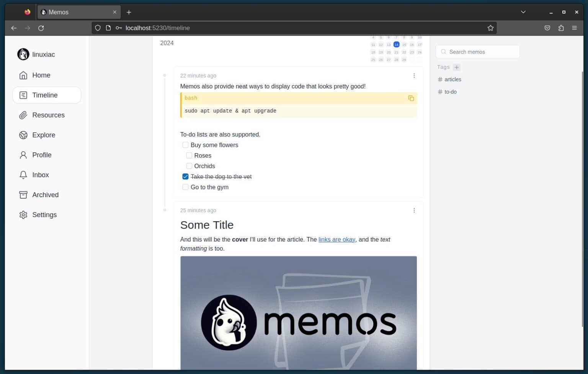The image size is (588, 374).
Task: Click the Search memos field
Action: coord(477,51)
